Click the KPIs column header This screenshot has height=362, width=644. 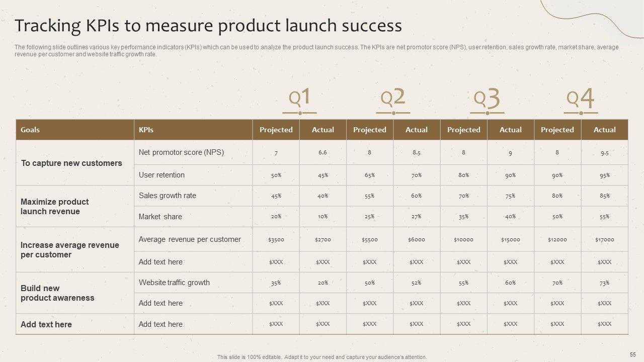(x=146, y=130)
